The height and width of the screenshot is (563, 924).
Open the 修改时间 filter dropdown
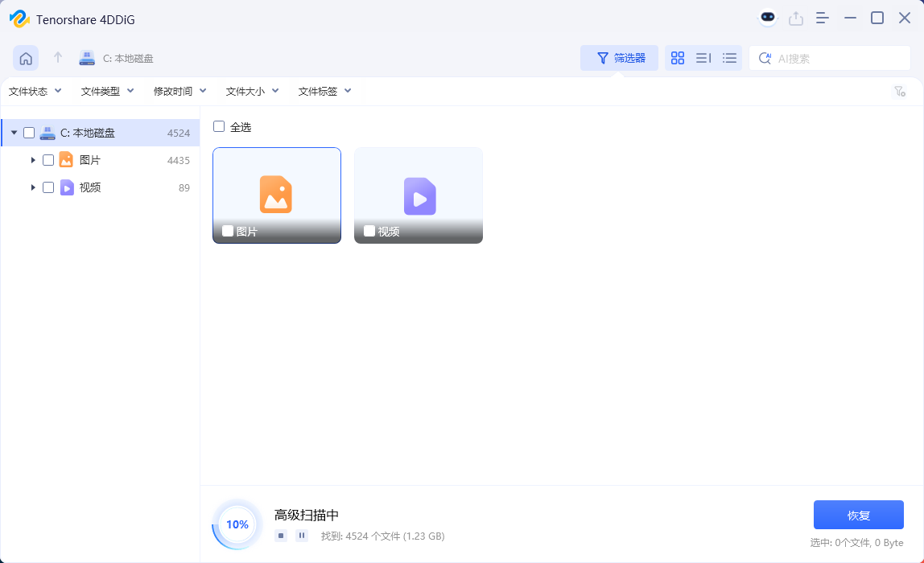[x=179, y=91]
